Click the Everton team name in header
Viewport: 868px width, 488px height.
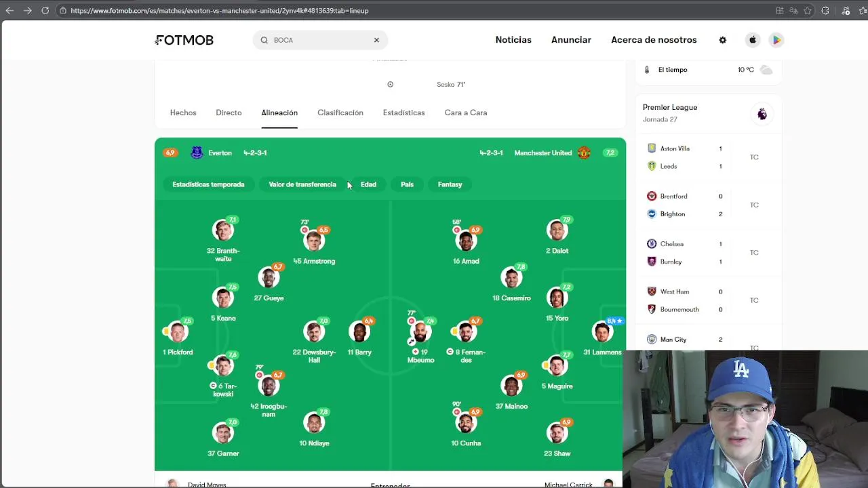coord(220,153)
